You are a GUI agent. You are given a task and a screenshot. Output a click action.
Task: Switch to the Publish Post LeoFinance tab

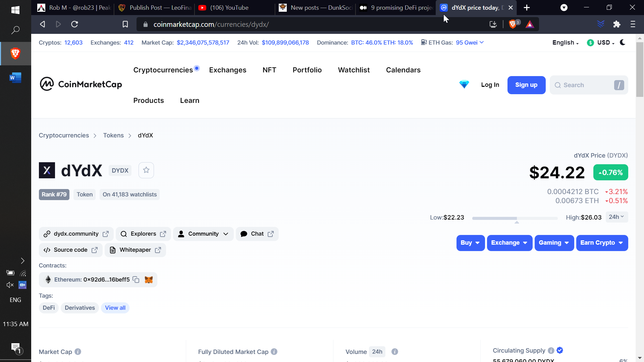coord(154,7)
